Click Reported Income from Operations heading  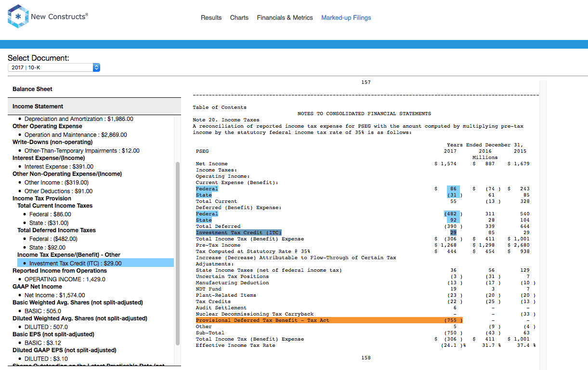click(60, 271)
